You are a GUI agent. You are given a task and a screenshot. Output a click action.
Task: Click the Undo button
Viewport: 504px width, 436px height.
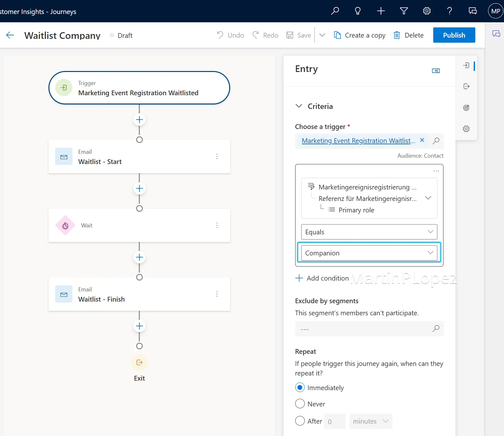coord(230,35)
